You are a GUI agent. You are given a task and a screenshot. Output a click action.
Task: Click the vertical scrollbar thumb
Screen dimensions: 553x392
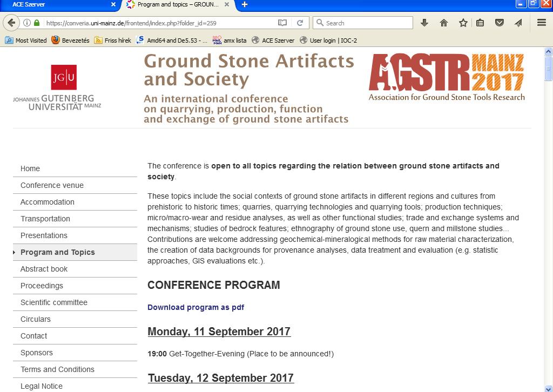click(x=549, y=69)
